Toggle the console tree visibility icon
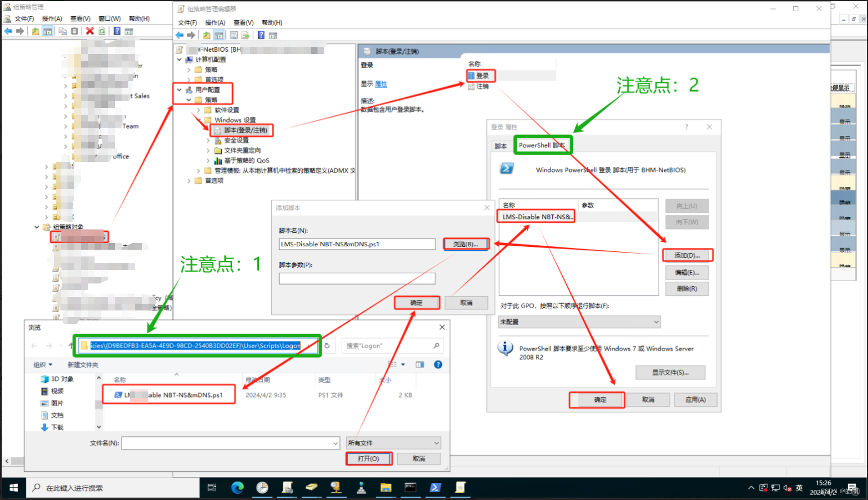The image size is (868, 500). 218,35
